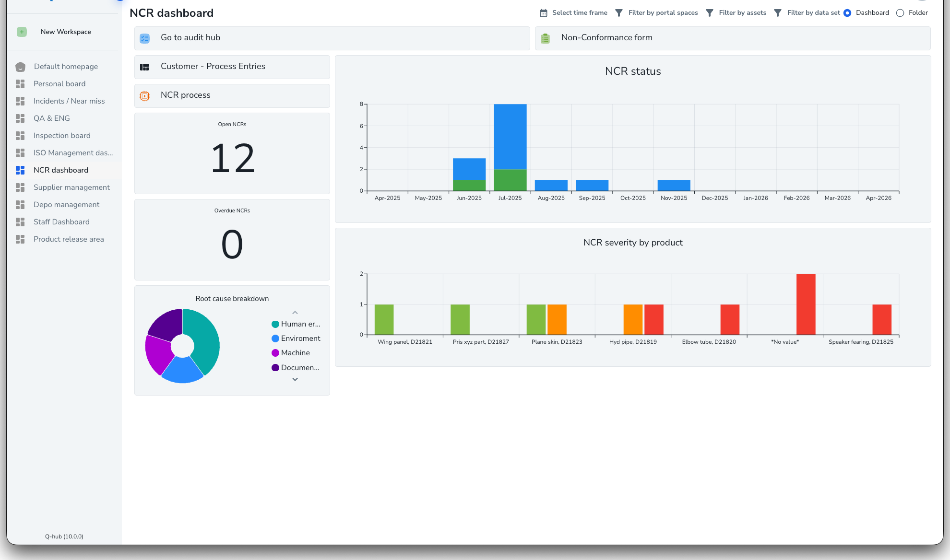Click the NCR process orange icon
The width and height of the screenshot is (950, 560).
(145, 95)
